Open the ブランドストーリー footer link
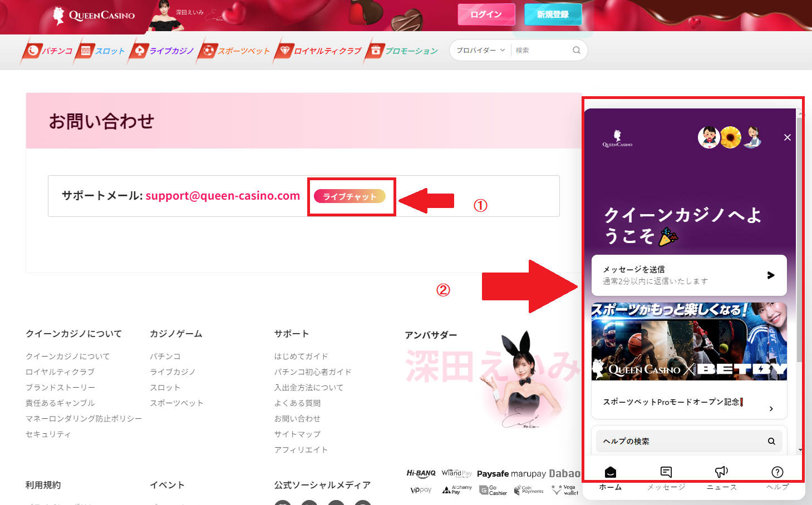The width and height of the screenshot is (812, 505). pyautogui.click(x=60, y=387)
